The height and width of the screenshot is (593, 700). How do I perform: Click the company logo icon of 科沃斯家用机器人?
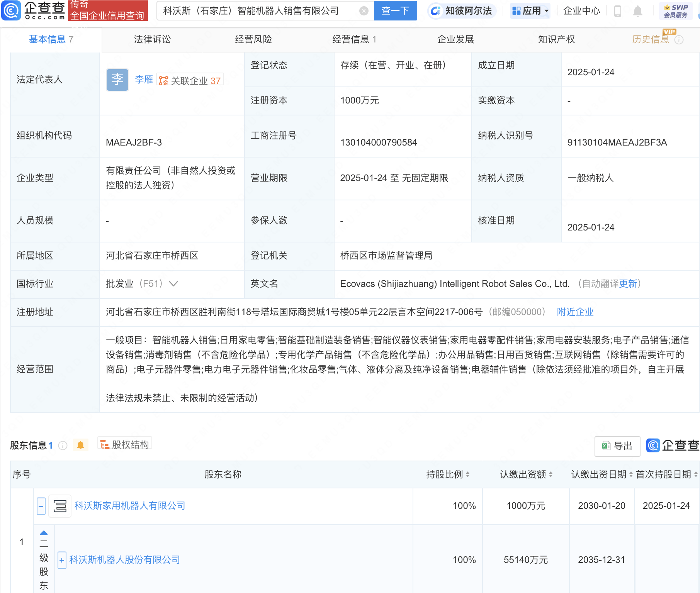point(60,506)
